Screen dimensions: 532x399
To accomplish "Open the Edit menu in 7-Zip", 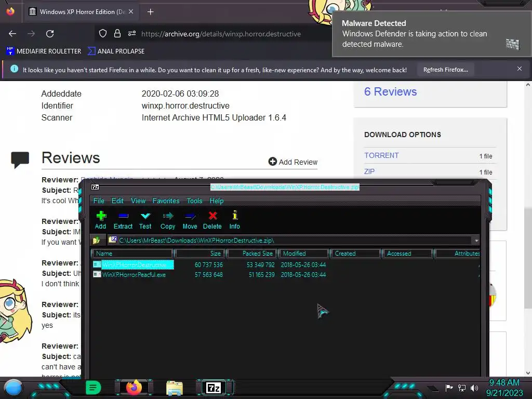I will click(117, 201).
